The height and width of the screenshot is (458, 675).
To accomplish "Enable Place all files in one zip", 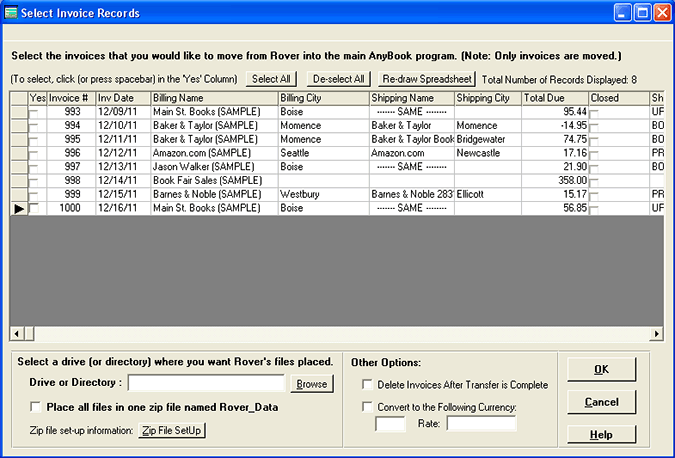I will (37, 407).
